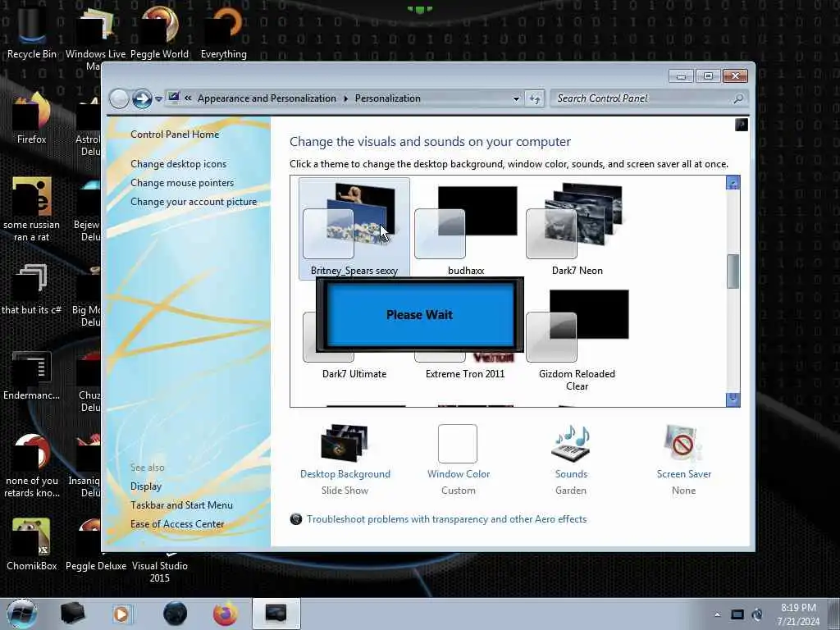Image resolution: width=840 pixels, height=630 pixels.
Task: Expand the breadcrumb chevron before Appearance
Action: click(188, 98)
